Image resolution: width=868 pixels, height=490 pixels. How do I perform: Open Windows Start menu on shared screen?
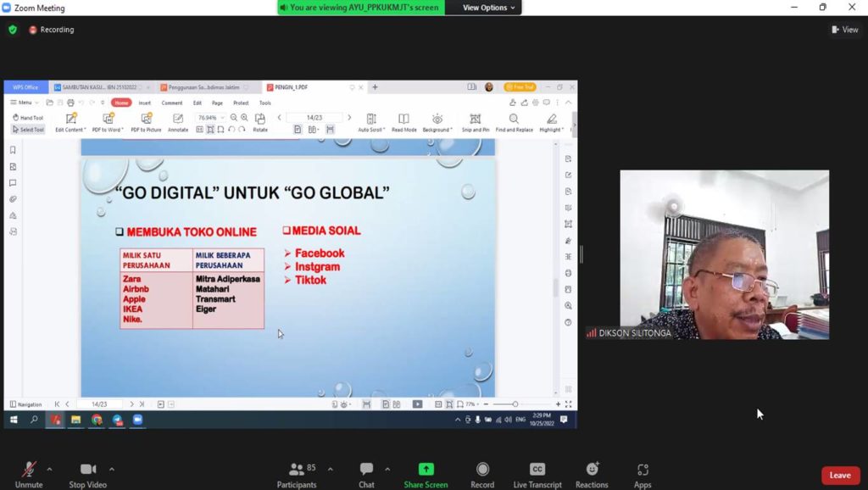point(14,420)
